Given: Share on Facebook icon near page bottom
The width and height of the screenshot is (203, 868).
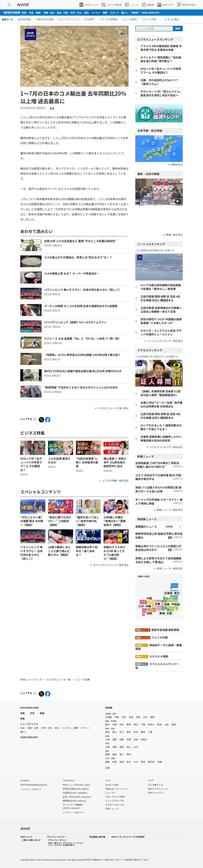Looking at the screenshot, I should [48, 694].
